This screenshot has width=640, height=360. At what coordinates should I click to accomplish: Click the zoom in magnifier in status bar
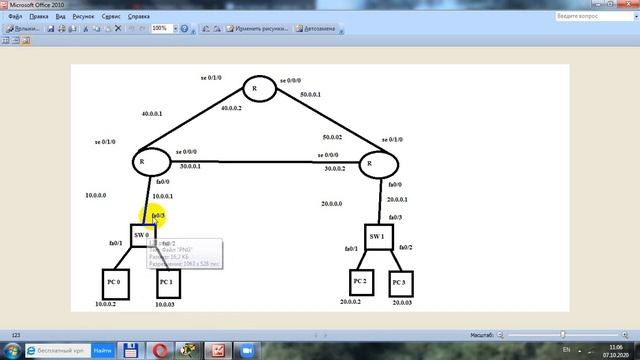pyautogui.click(x=625, y=335)
